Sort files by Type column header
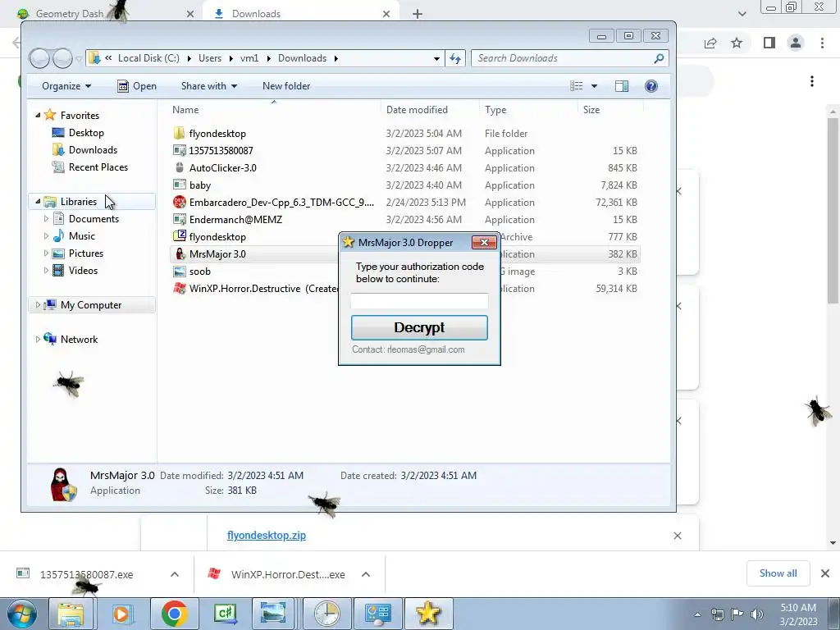Screen dimensions: 840x630 (495, 110)
